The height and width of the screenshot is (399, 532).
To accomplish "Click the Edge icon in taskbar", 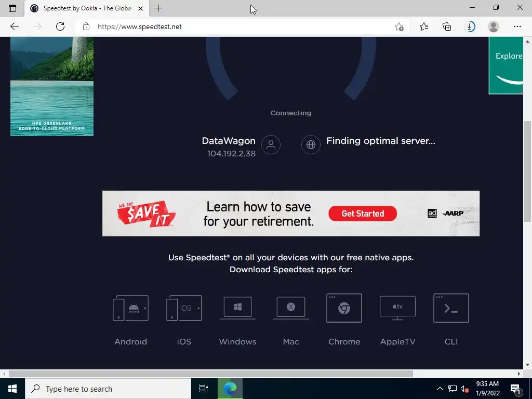I will pos(230,389).
